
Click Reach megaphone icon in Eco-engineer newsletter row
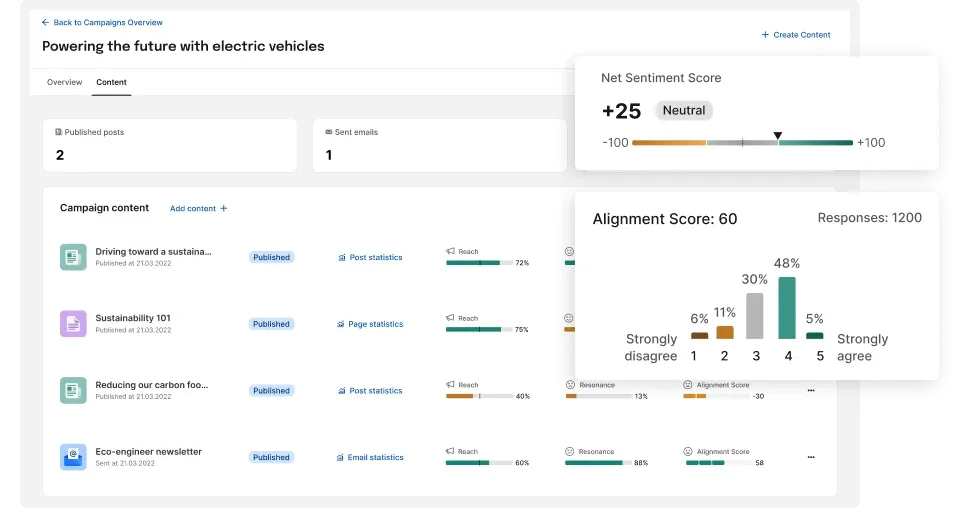click(450, 451)
